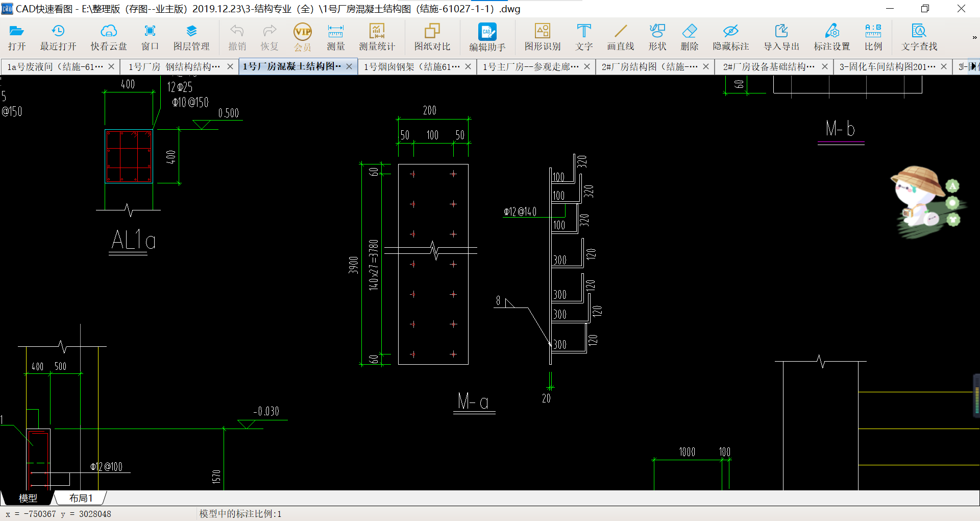The height and width of the screenshot is (521, 980).
Task: Click the x y coordinate readout
Action: [x=59, y=514]
